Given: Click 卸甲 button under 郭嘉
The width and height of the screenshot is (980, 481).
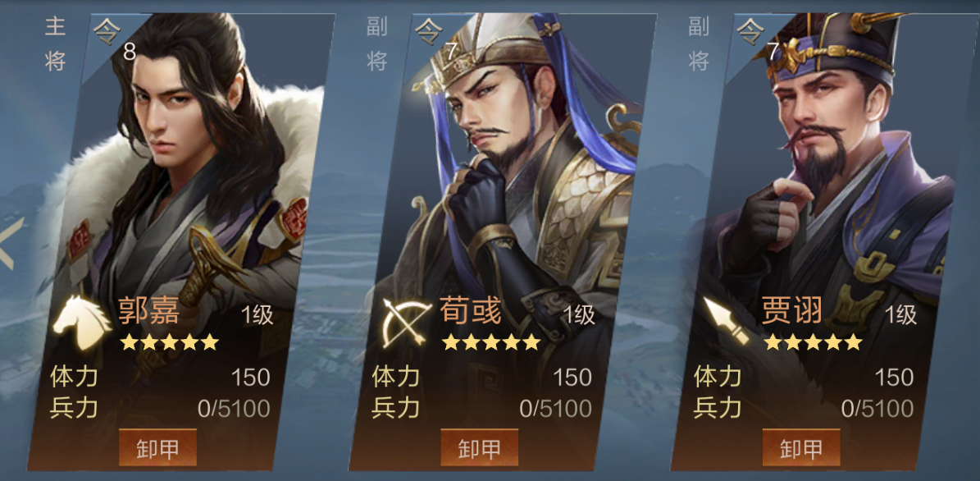Looking at the screenshot, I should click(x=157, y=448).
